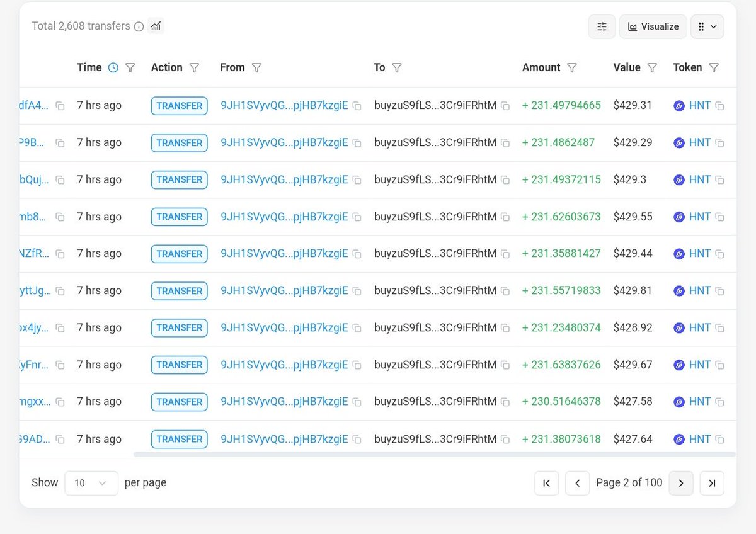
Task: Copy From address in the $429.44 row
Action: [x=357, y=254]
